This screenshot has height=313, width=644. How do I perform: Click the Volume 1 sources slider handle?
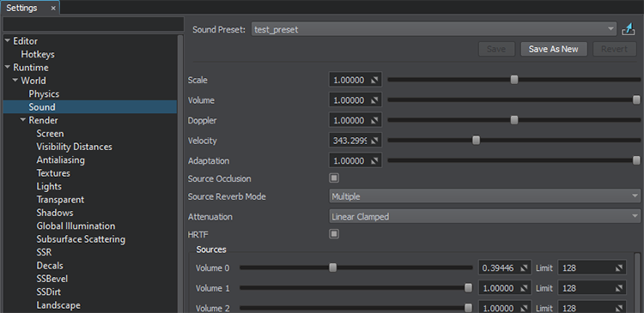click(468, 288)
